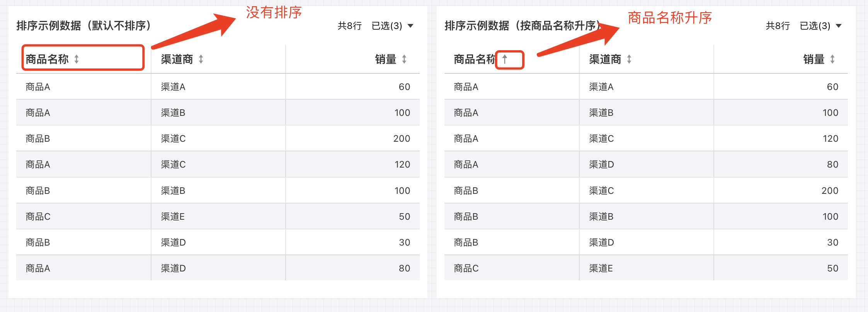Click sort icon beside 渠道商 in right table
The height and width of the screenshot is (312, 868).
pyautogui.click(x=629, y=59)
